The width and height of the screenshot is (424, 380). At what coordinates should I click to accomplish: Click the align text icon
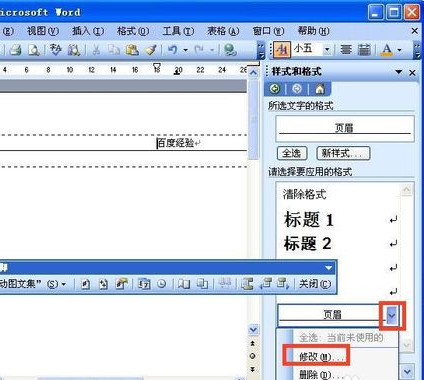(346, 50)
